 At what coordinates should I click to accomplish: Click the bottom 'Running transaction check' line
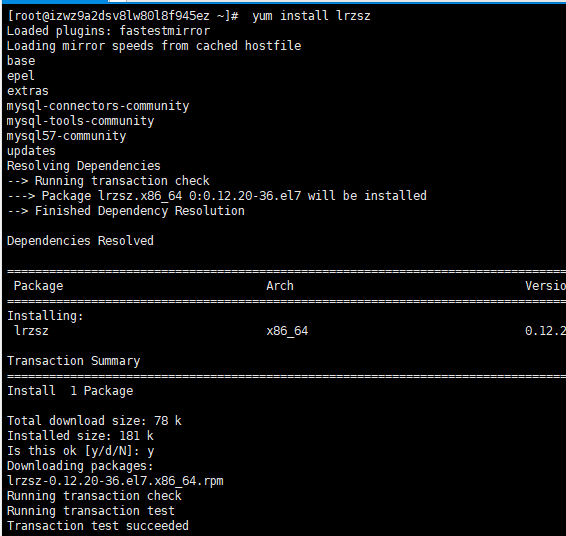(x=94, y=496)
